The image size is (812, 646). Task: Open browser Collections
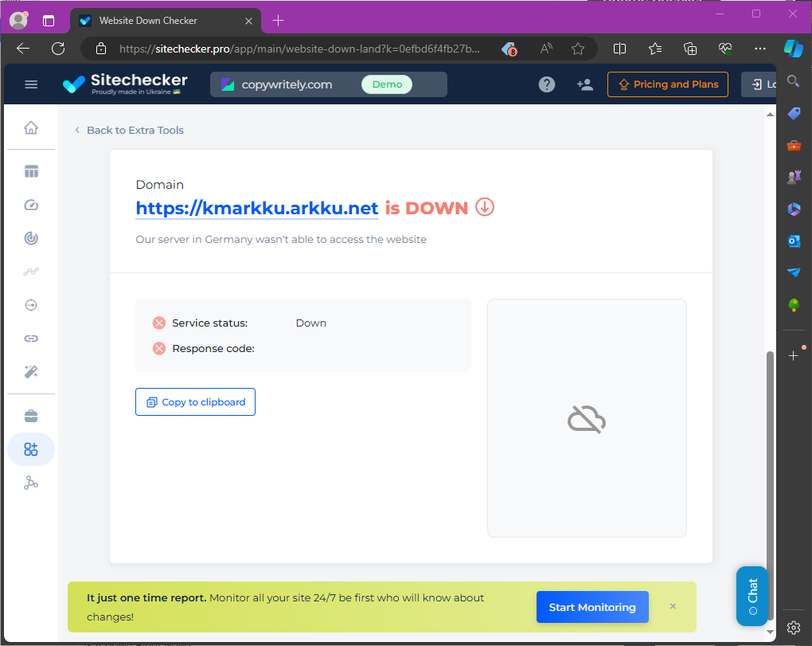[689, 49]
